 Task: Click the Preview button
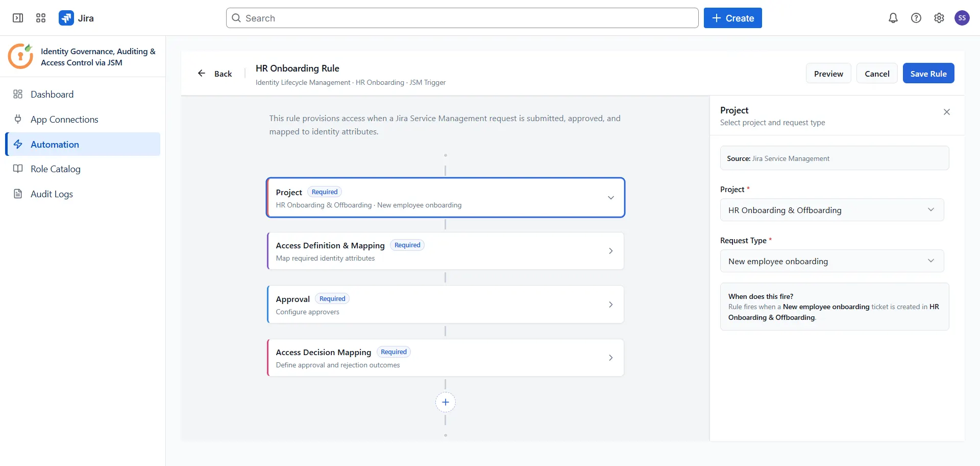coord(828,73)
